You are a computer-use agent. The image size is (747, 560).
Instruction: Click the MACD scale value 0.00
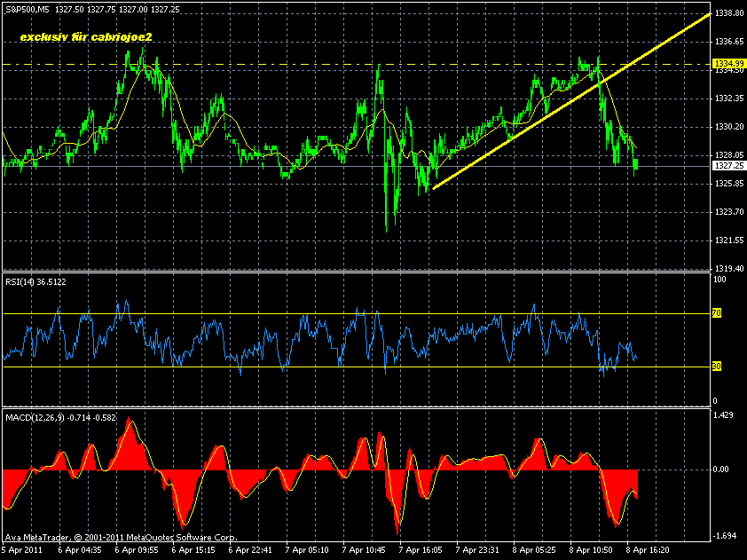(720, 469)
